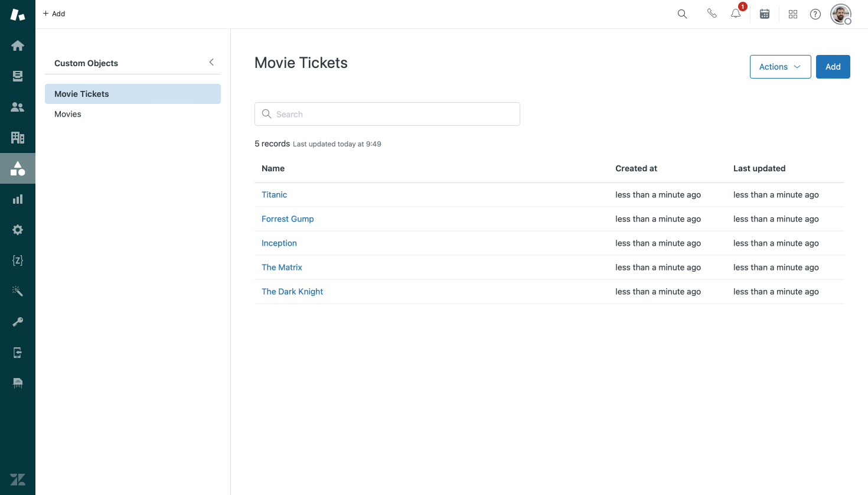Open the user profile avatar menu
This screenshot has width=868, height=495.
point(841,14)
